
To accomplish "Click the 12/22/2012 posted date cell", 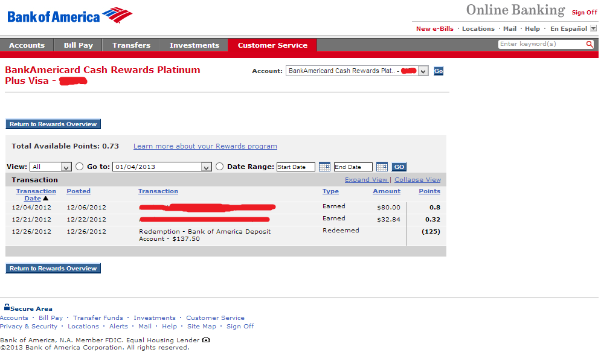I will tap(86, 220).
